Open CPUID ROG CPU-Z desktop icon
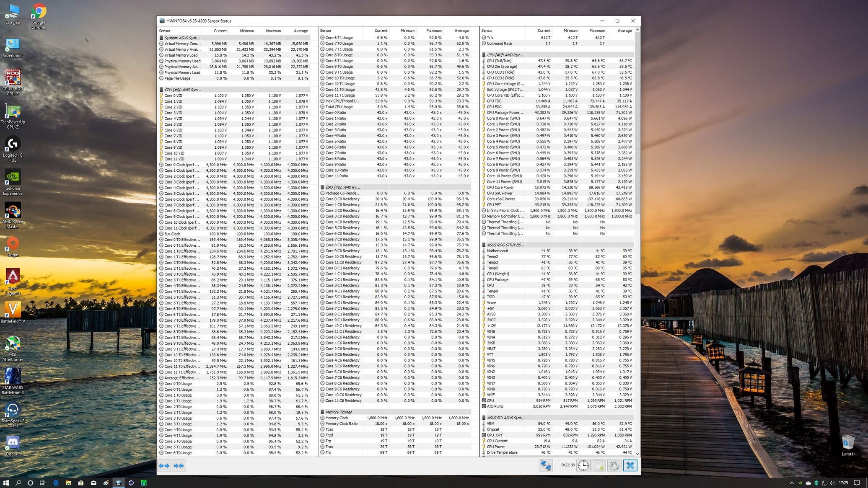868x488 pixels. pos(13,83)
